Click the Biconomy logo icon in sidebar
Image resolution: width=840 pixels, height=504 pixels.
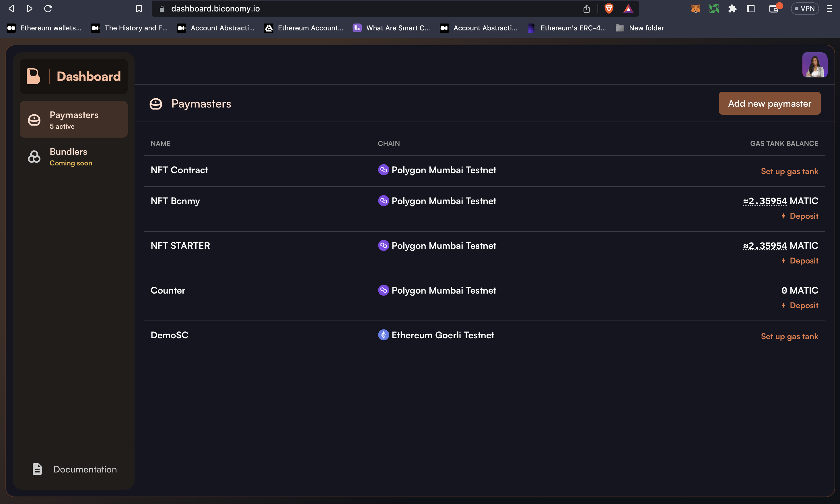[x=33, y=76]
